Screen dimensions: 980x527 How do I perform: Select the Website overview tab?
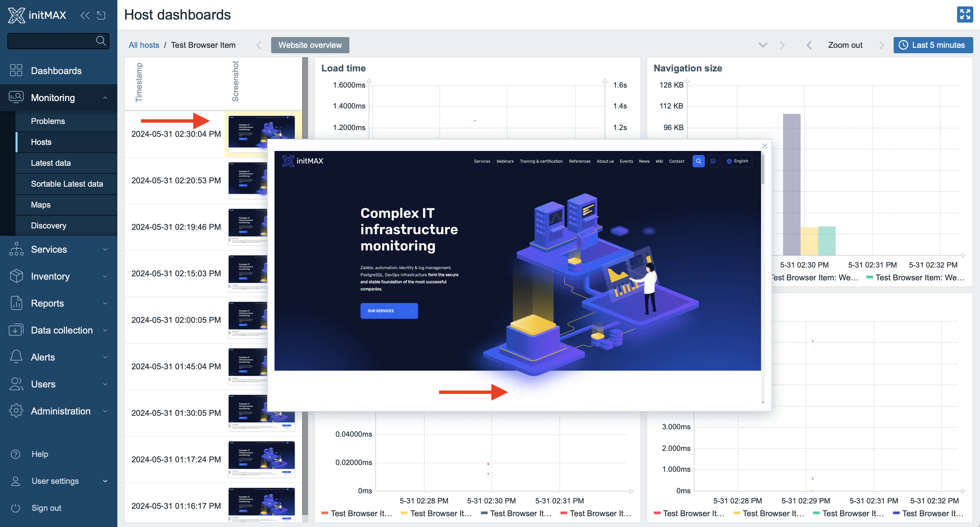[x=310, y=45]
